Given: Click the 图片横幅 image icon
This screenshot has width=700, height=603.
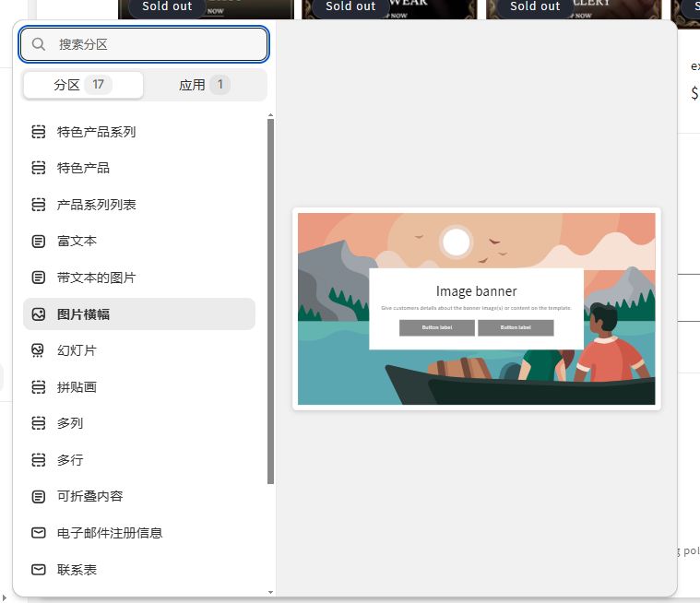Looking at the screenshot, I should coord(39,314).
